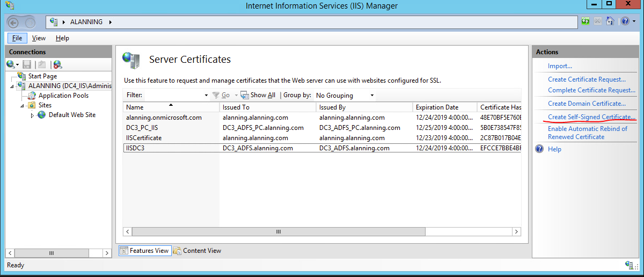Click the Import... action link
This screenshot has width=644, height=277.
tap(560, 66)
